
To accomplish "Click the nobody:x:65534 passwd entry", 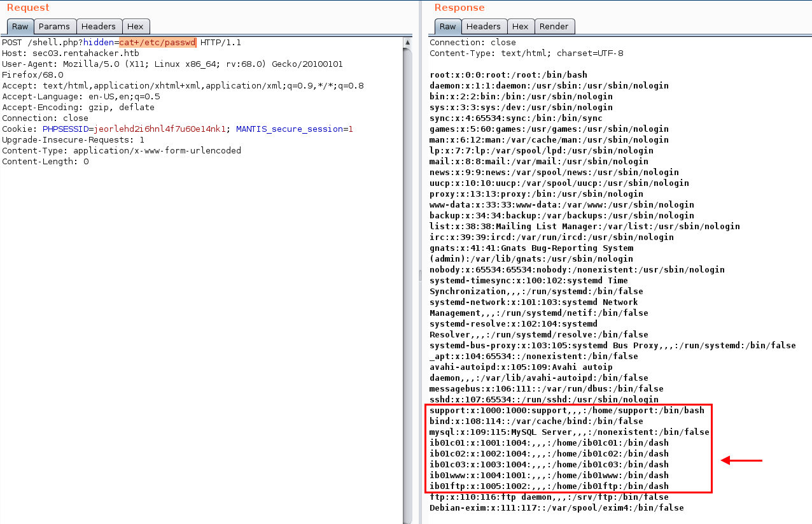I will tap(577, 270).
